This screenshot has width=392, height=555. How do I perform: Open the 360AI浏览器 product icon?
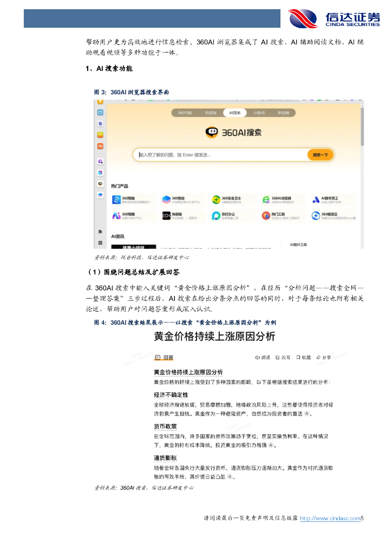pos(266,199)
